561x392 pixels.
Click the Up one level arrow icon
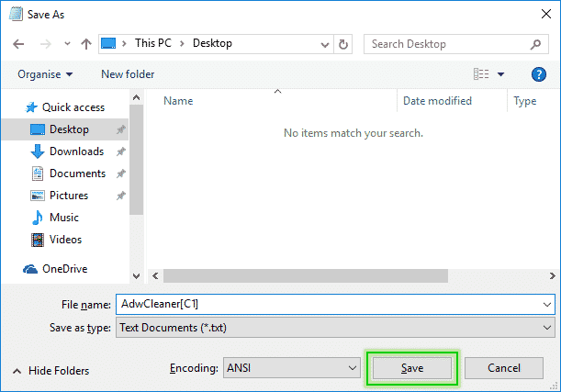(x=85, y=44)
